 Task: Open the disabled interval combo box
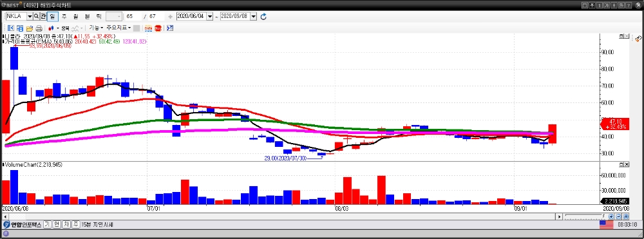(114, 16)
